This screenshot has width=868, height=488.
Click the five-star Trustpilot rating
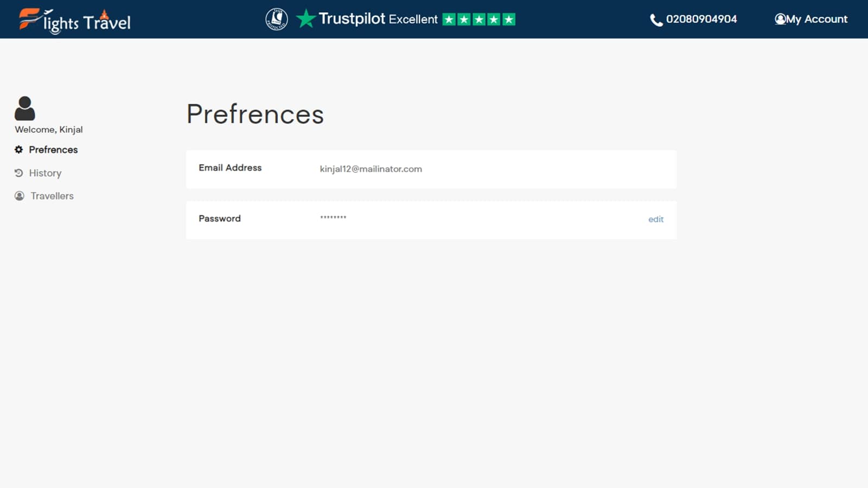[478, 20]
